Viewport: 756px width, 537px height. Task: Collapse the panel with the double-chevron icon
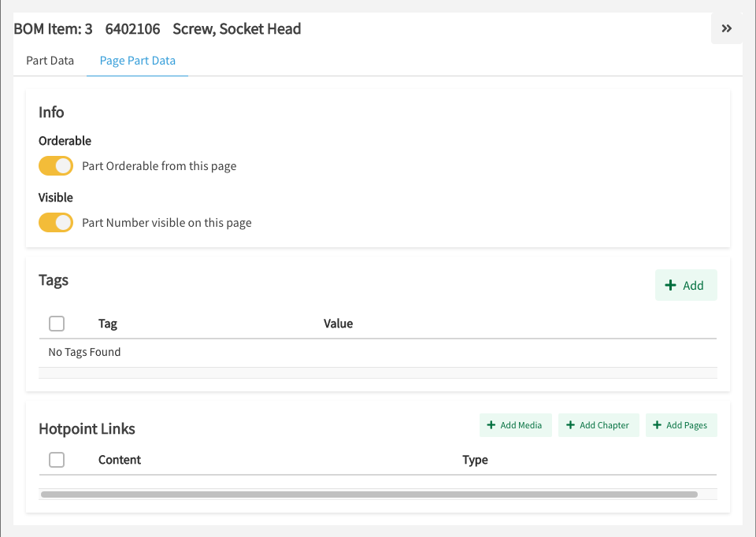tap(726, 28)
